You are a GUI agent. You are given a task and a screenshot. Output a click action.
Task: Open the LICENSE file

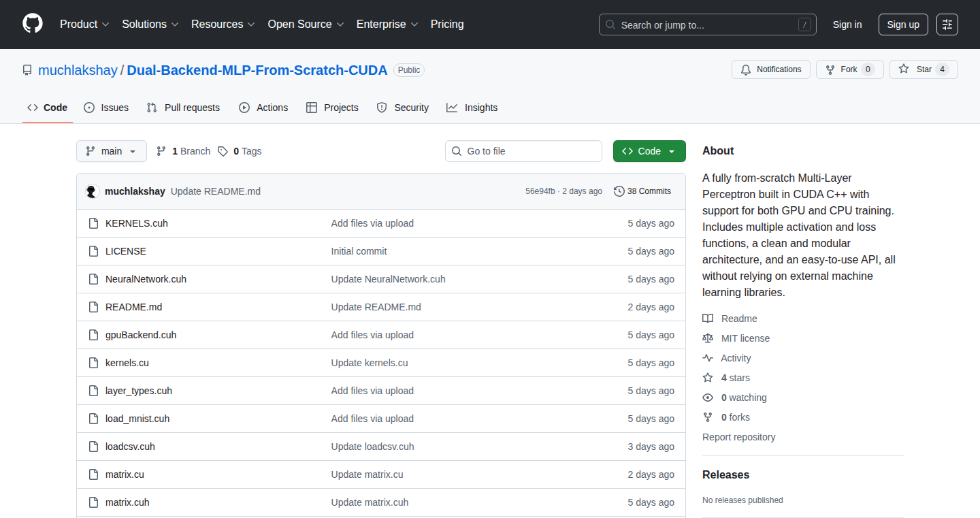coord(126,251)
